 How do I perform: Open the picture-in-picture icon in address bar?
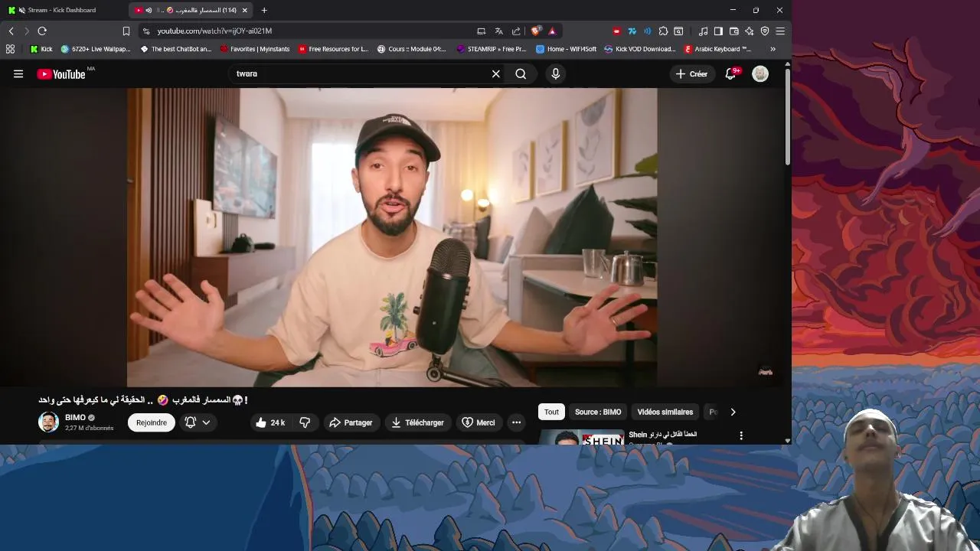[481, 31]
